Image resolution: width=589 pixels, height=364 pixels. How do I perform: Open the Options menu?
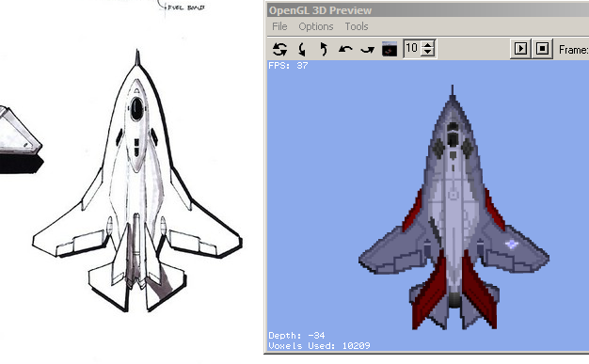316,26
